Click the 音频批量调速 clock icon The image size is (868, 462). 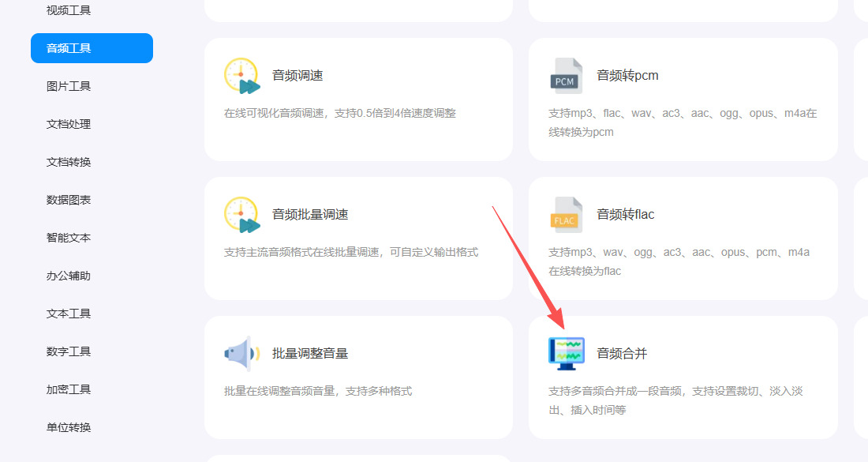click(x=242, y=215)
